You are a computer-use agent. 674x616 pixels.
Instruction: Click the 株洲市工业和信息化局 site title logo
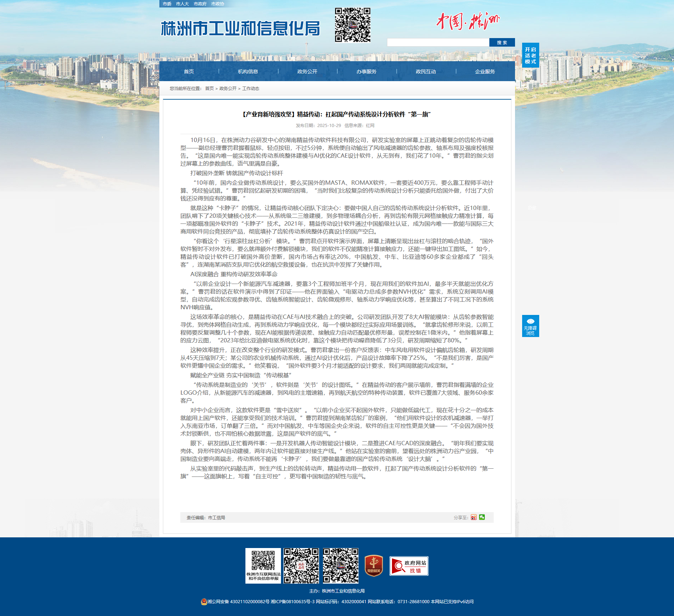pyautogui.click(x=240, y=28)
